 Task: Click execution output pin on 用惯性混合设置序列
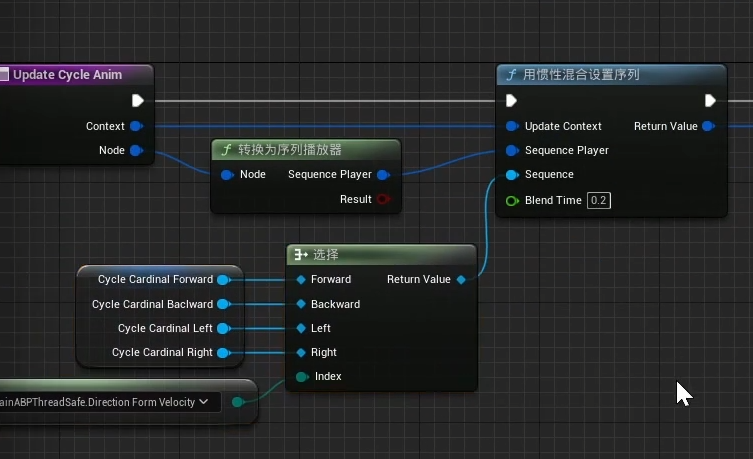(x=710, y=100)
